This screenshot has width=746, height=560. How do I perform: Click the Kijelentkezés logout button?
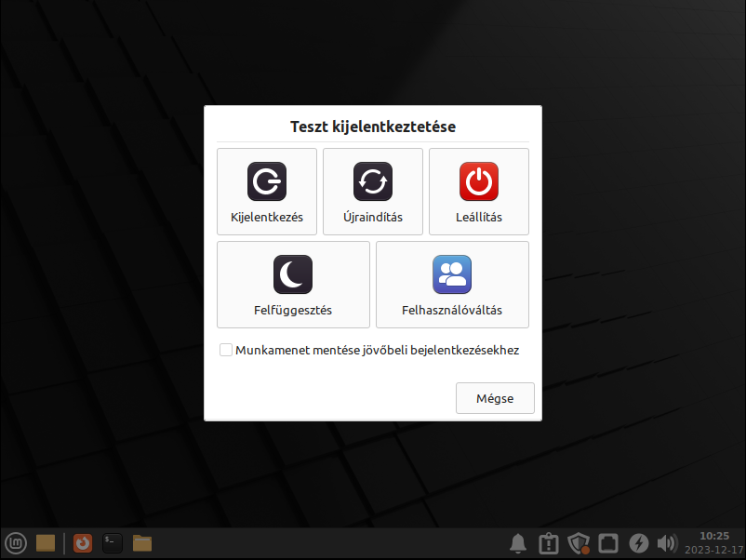266,192
